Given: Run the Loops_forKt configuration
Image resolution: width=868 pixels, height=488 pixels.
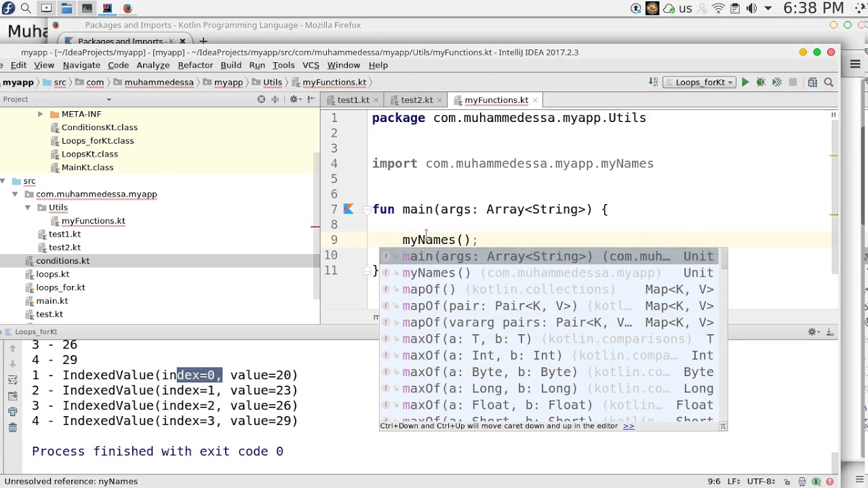Looking at the screenshot, I should [745, 82].
